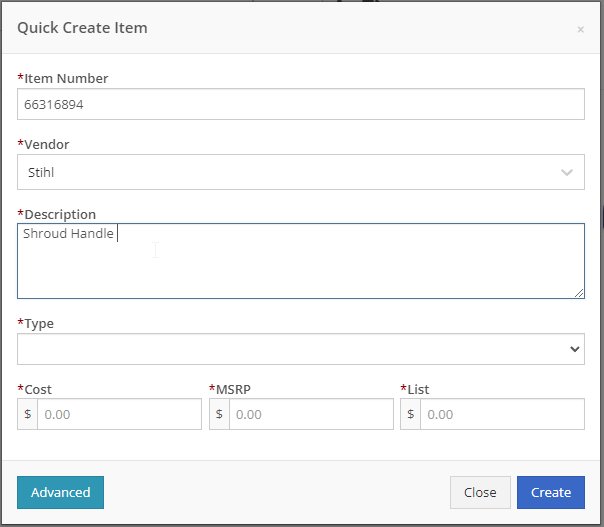The width and height of the screenshot is (604, 527).
Task: Click the Quick Create Item title
Action: pos(82,28)
